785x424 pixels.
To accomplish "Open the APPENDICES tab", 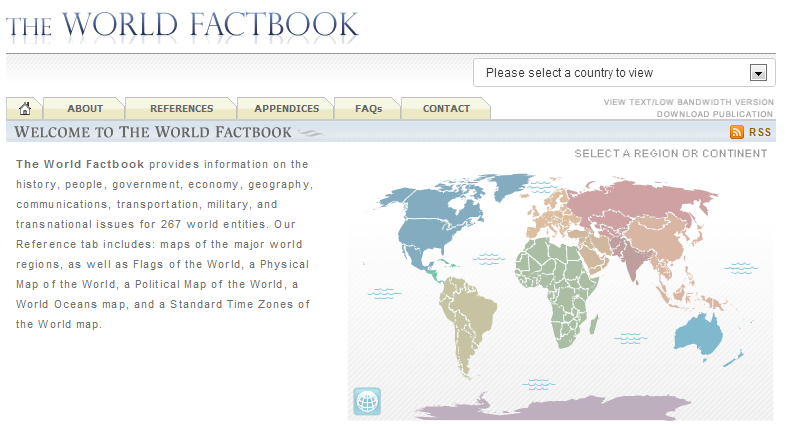I will point(286,109).
